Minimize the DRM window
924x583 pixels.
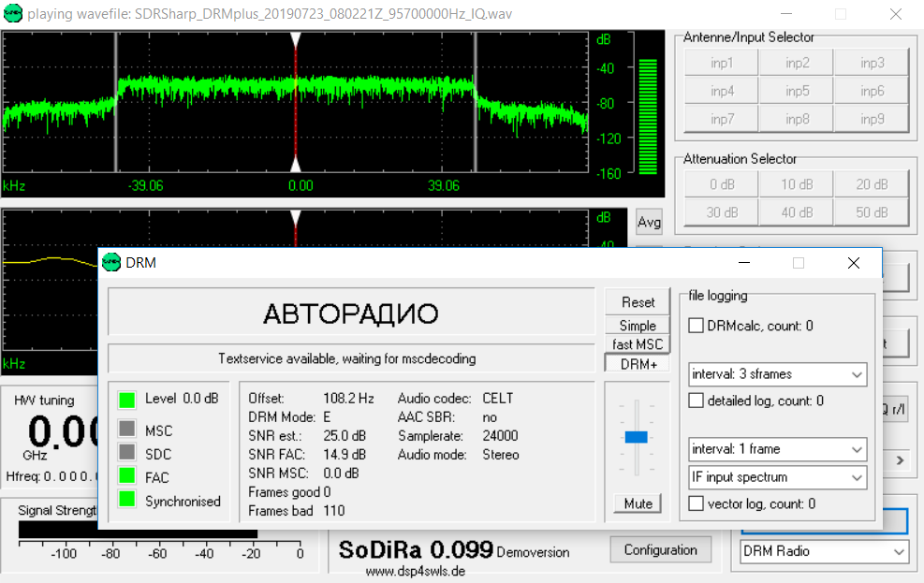744,263
